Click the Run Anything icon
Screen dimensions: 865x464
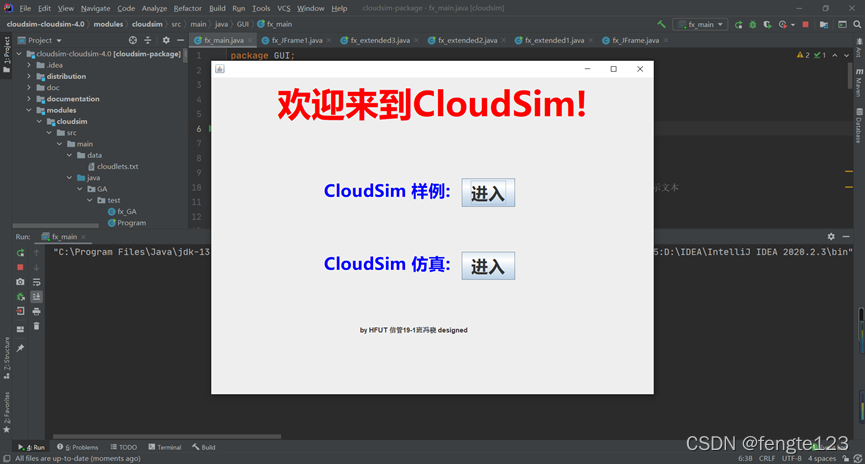[x=842, y=24]
